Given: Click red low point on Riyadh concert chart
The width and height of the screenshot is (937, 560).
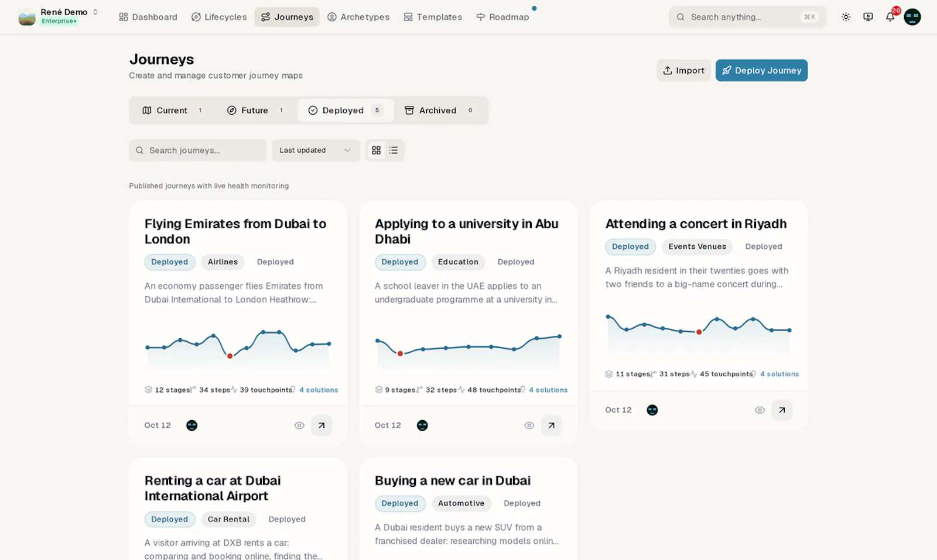Looking at the screenshot, I should pos(699,332).
